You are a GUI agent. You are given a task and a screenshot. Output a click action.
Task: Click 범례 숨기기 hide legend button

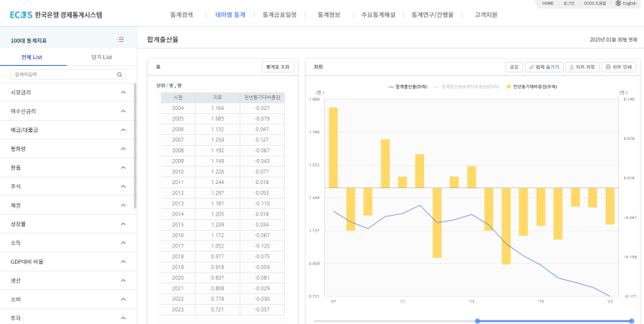click(x=544, y=67)
